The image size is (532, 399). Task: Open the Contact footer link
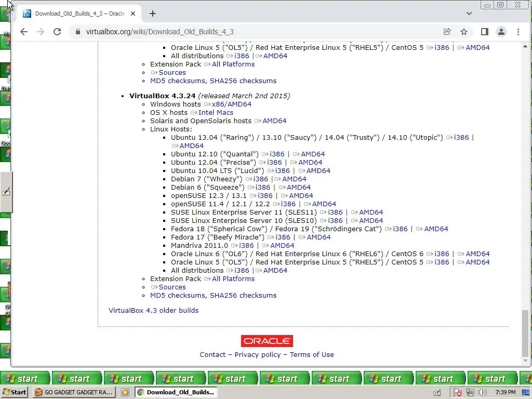(x=212, y=354)
